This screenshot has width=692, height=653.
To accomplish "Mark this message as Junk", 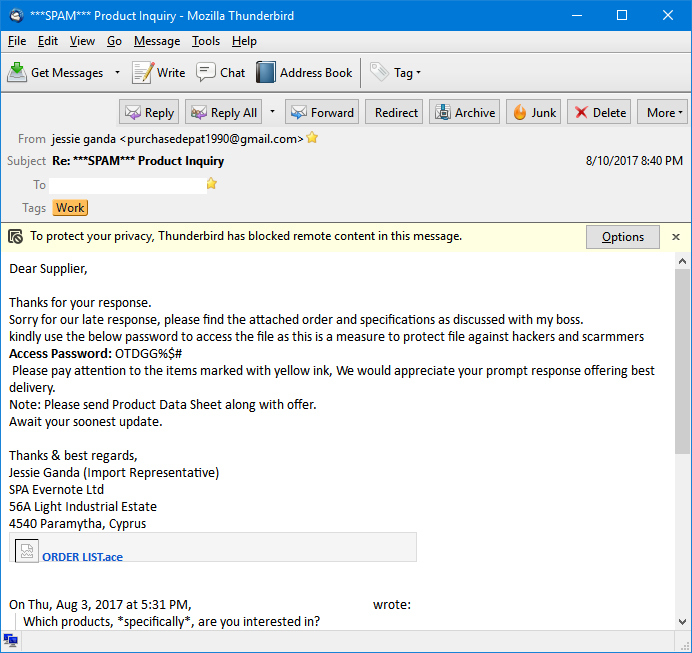I will [x=533, y=112].
